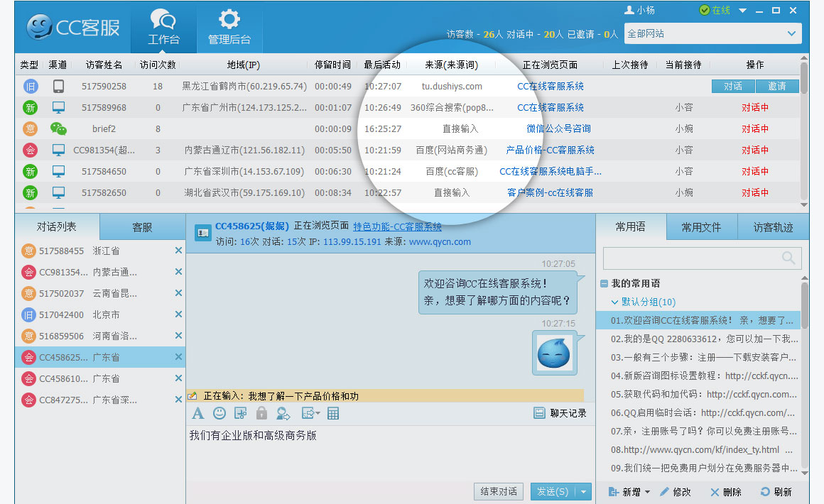
Task: Click 邀请 button for visitor 517590258
Action: click(x=777, y=86)
